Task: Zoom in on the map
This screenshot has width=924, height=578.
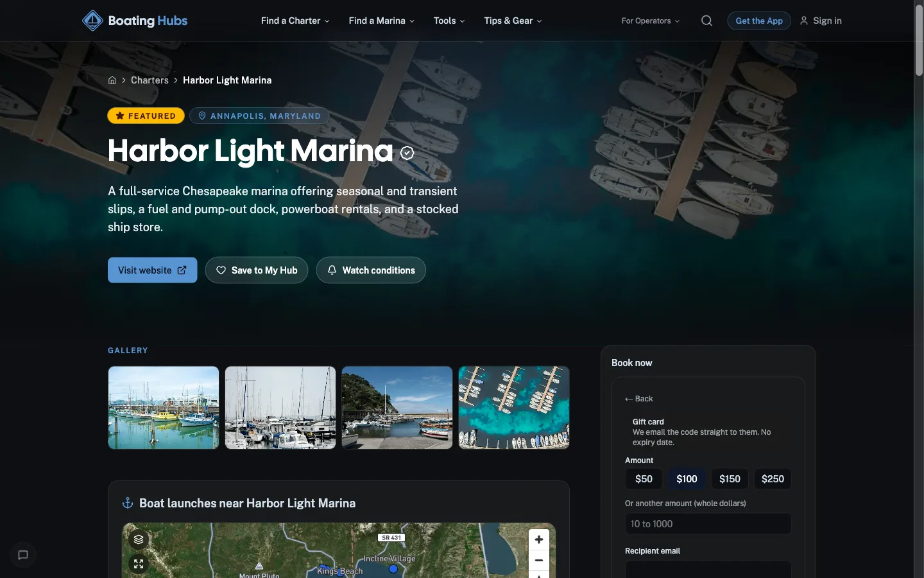Action: tap(539, 539)
